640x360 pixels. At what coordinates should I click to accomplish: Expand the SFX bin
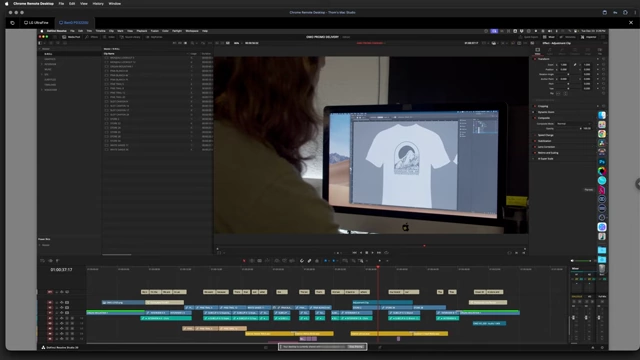(x=42, y=75)
